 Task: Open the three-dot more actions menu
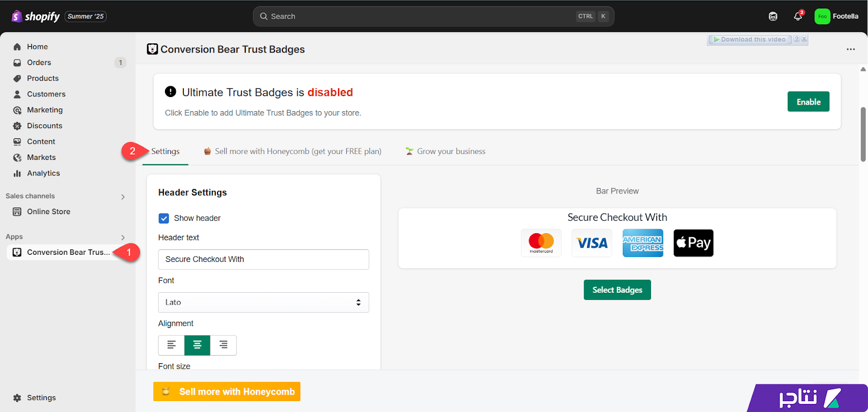pyautogui.click(x=850, y=49)
